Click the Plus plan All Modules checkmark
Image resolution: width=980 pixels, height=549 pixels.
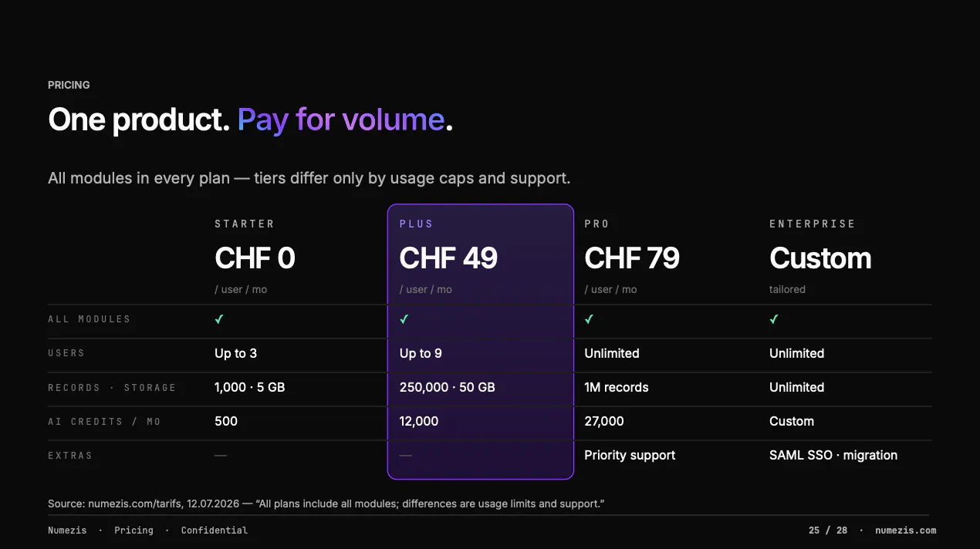tap(404, 319)
